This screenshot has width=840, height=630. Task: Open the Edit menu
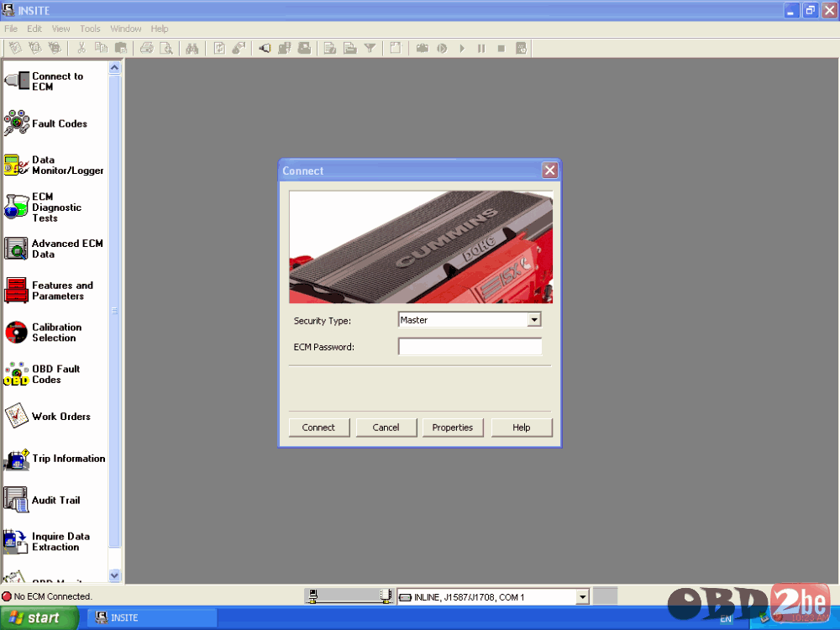(x=34, y=29)
